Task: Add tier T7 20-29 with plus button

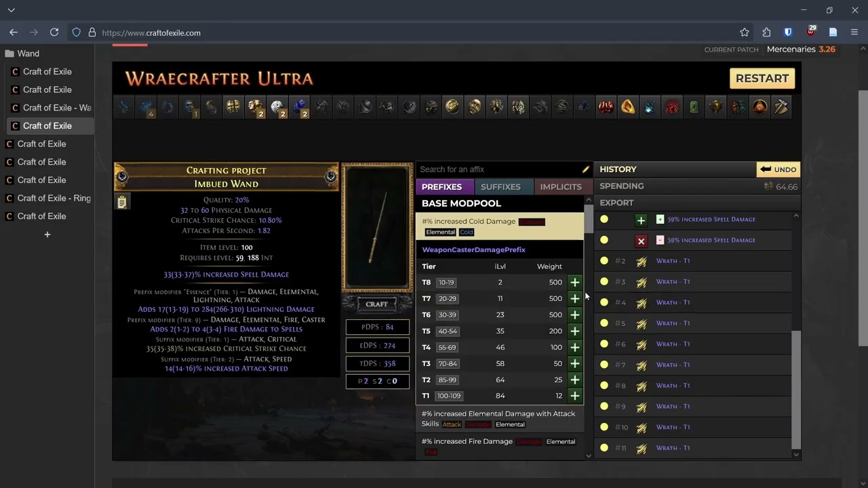Action: (x=574, y=298)
